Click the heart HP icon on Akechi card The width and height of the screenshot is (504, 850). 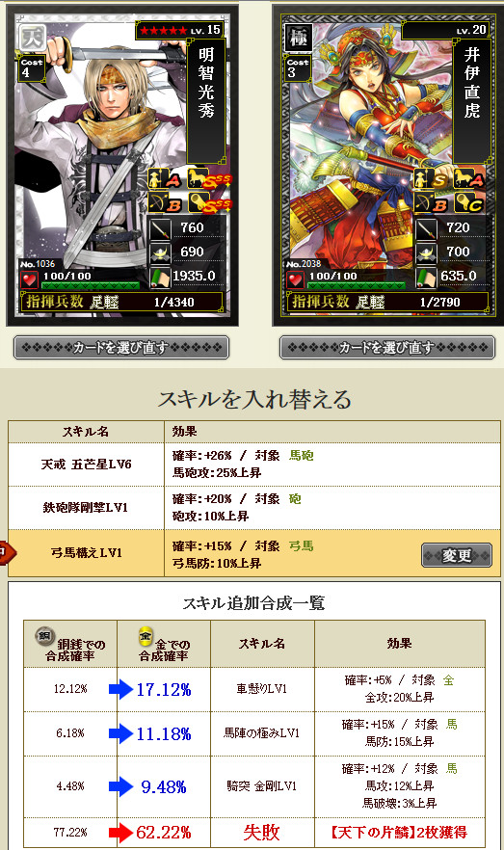tap(30, 279)
